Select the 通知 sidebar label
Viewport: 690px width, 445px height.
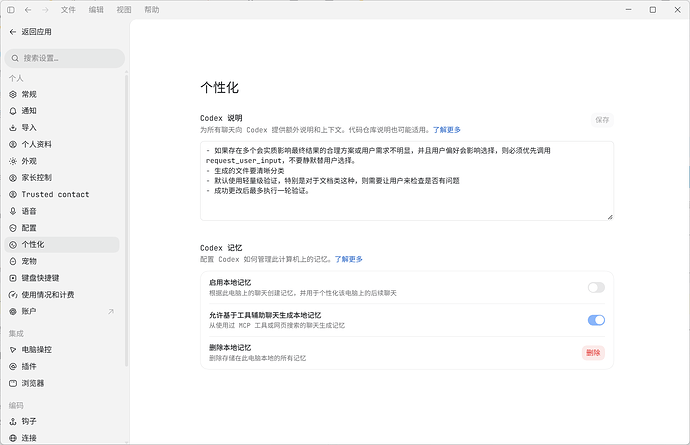[x=29, y=111]
